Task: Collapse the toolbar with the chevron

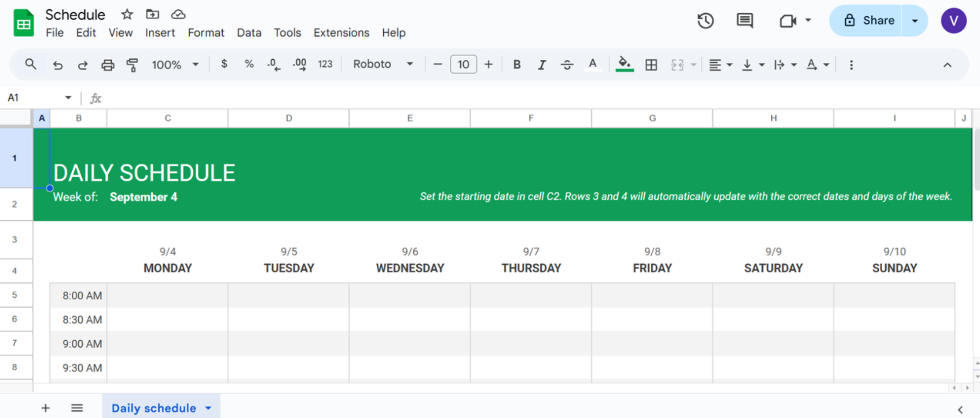Action: (x=947, y=65)
